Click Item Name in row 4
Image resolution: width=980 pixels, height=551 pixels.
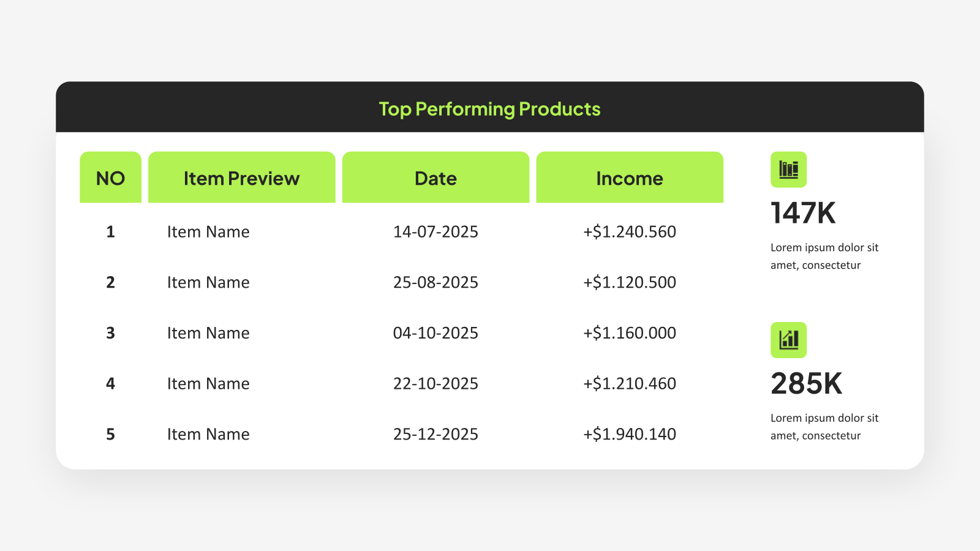click(x=208, y=383)
